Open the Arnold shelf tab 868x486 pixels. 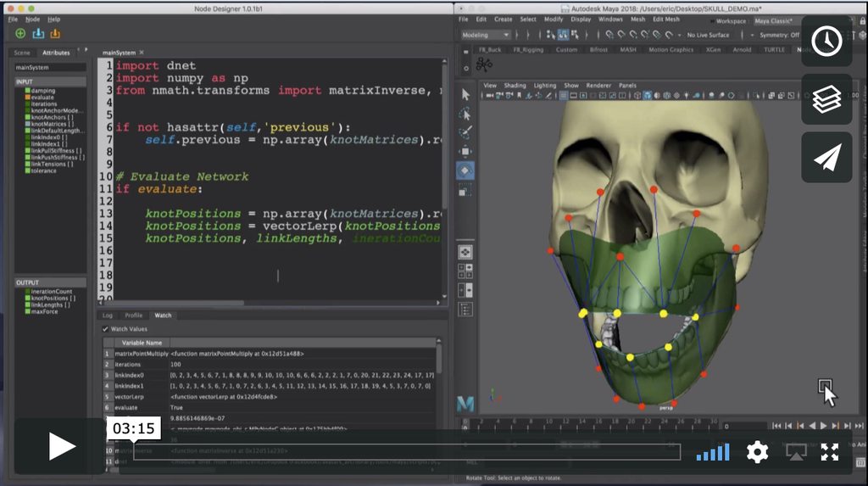click(742, 50)
